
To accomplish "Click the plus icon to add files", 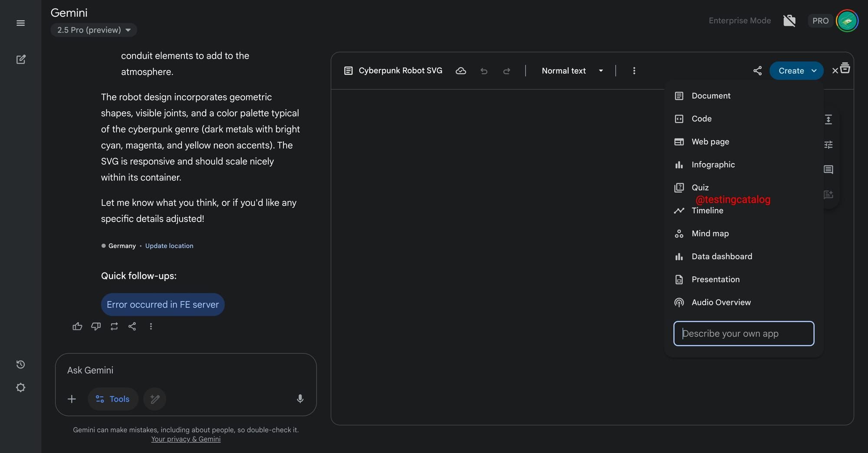I will tap(72, 399).
